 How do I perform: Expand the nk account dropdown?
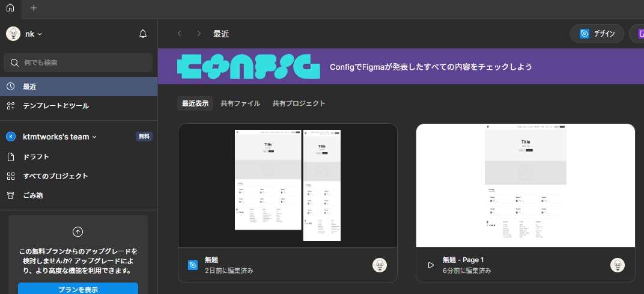(40, 34)
